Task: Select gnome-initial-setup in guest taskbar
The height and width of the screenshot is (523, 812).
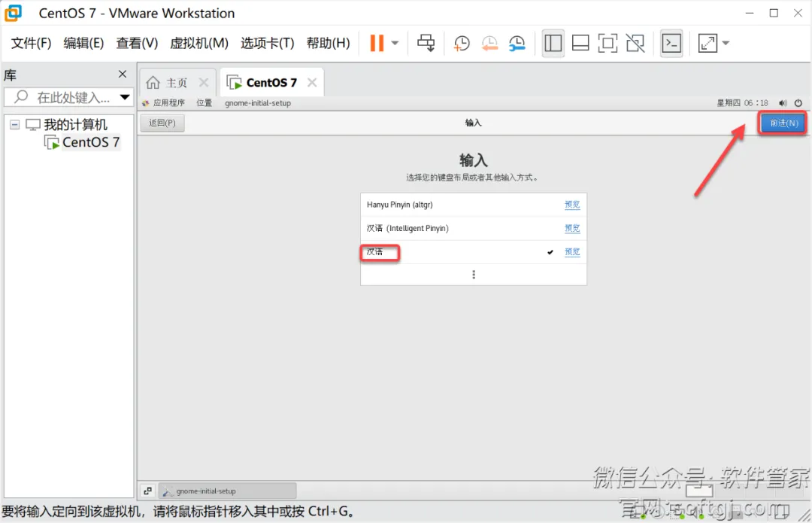Action: tap(227, 491)
